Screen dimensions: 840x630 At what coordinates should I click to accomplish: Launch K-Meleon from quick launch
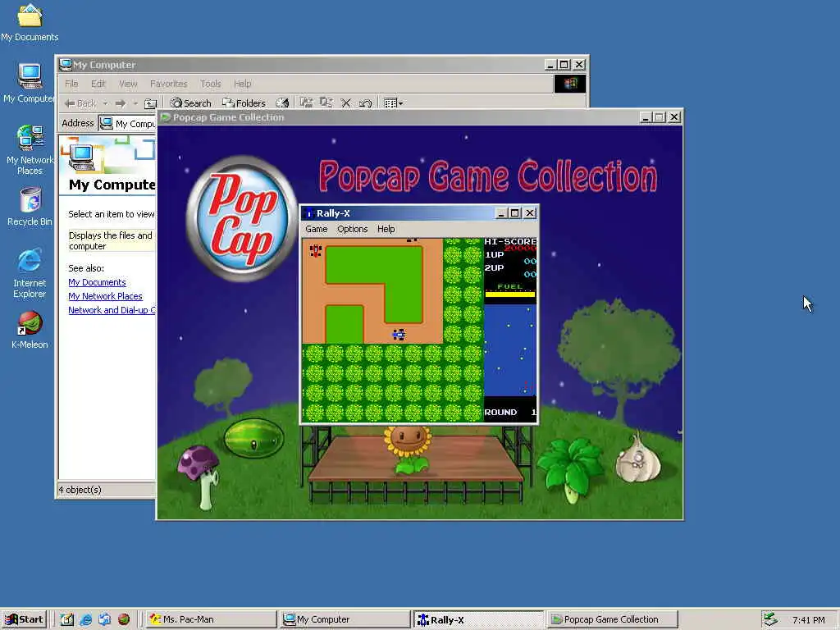(x=124, y=619)
